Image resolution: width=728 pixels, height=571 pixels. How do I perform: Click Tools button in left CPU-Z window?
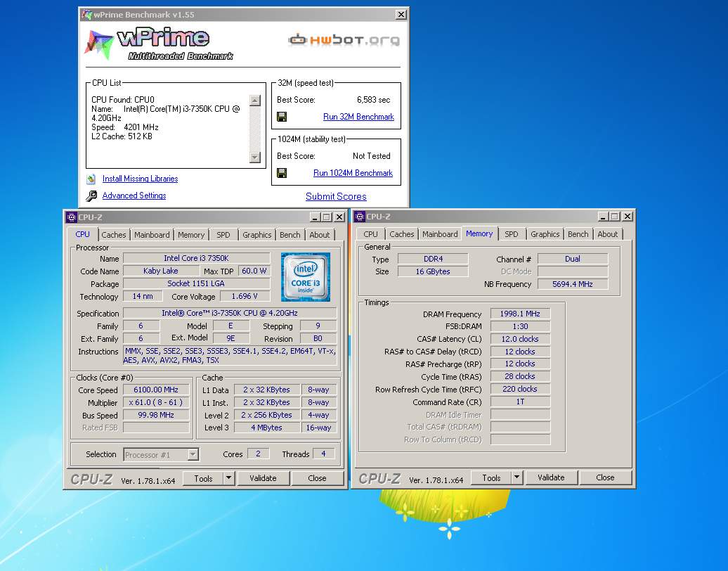pos(203,478)
